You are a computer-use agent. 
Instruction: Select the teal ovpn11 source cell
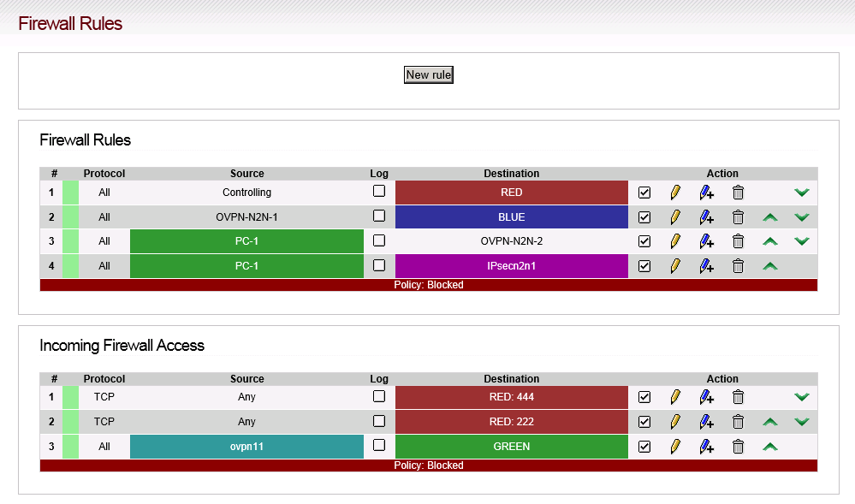[246, 447]
